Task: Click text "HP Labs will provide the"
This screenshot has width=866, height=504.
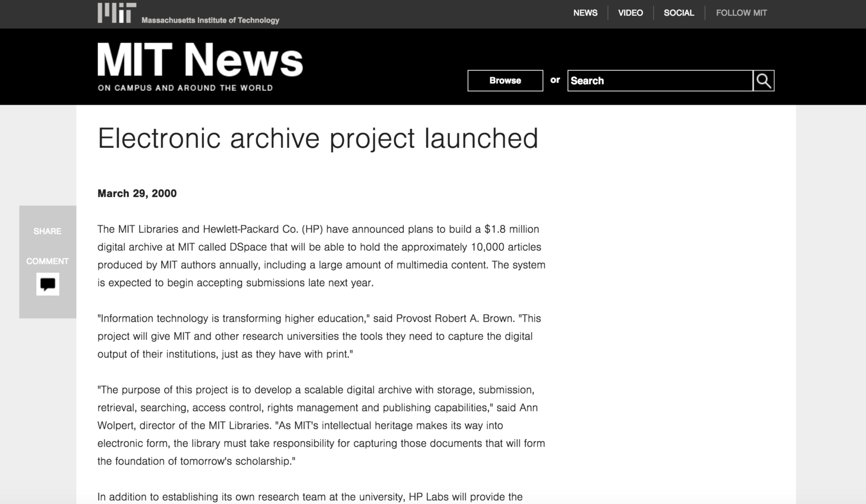Action: pos(465,497)
